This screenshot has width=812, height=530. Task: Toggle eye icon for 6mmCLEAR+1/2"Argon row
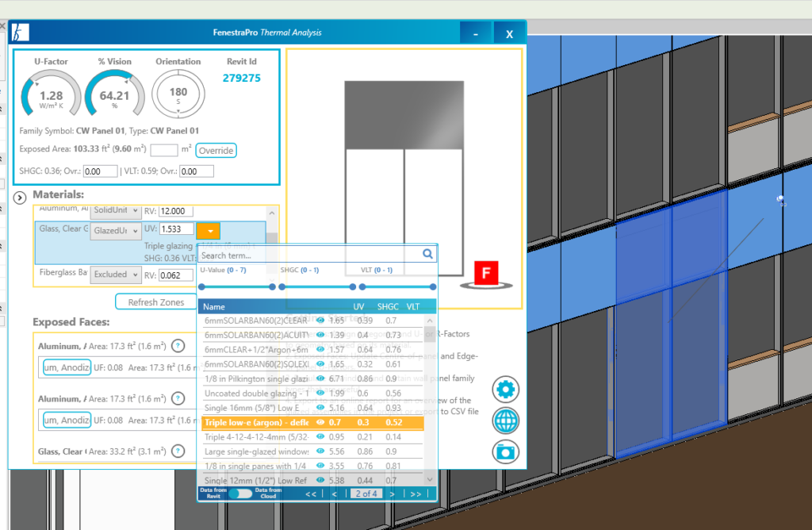pos(320,349)
